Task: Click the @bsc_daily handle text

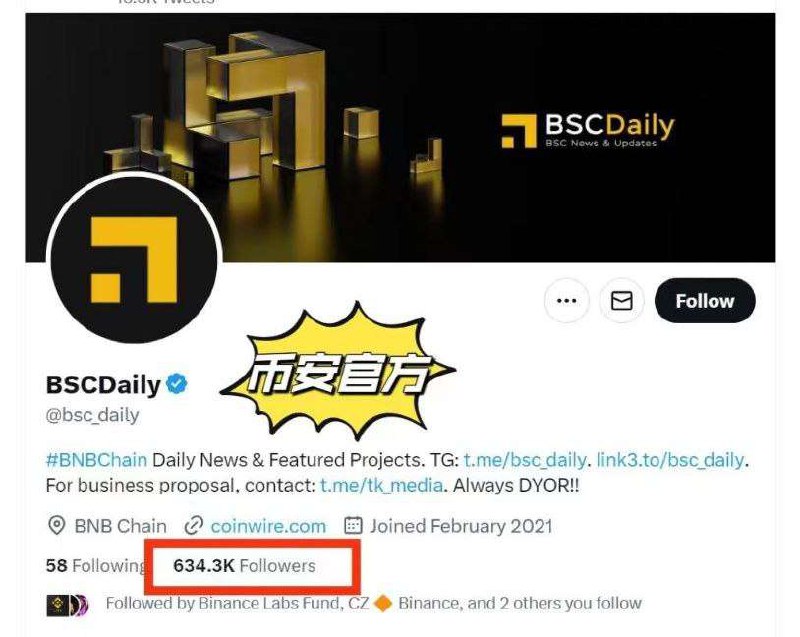Action: click(x=92, y=415)
